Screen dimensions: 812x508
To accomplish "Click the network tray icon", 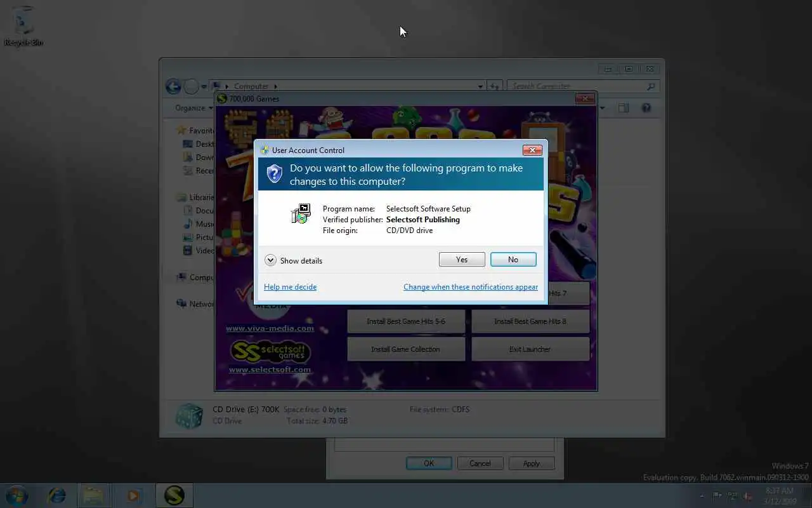I will (x=733, y=496).
